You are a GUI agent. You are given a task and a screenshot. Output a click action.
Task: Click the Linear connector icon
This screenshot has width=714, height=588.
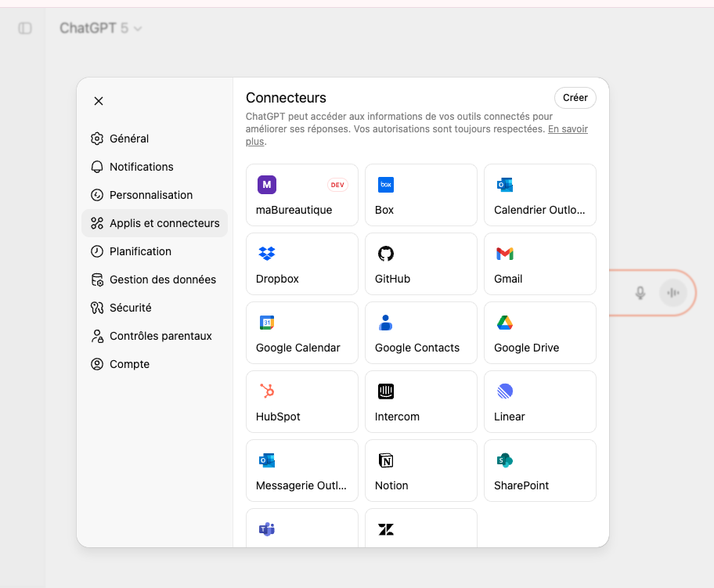[505, 391]
